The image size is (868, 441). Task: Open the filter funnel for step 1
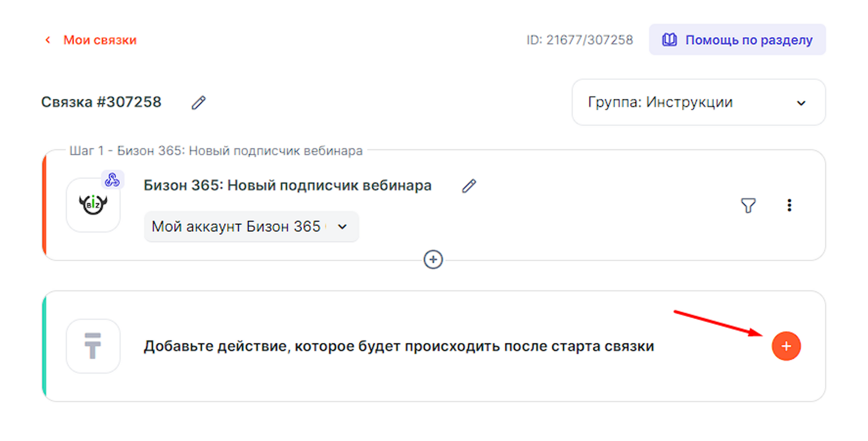pyautogui.click(x=748, y=205)
